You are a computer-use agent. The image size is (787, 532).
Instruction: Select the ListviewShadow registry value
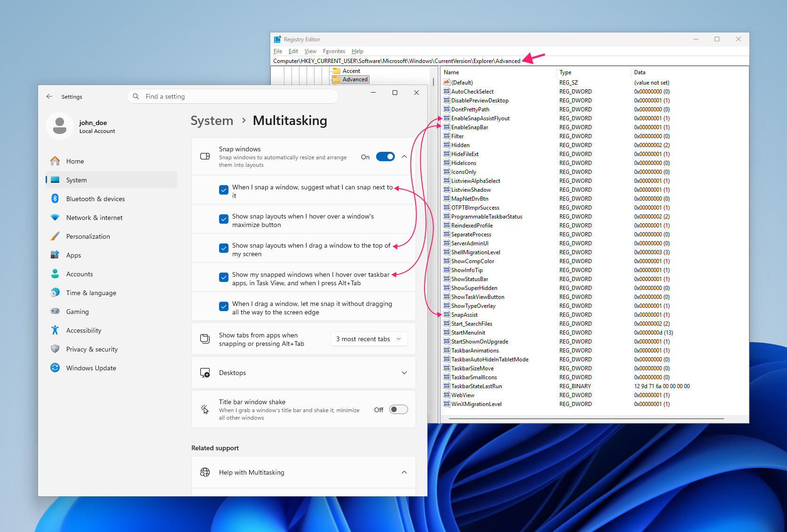(x=471, y=190)
